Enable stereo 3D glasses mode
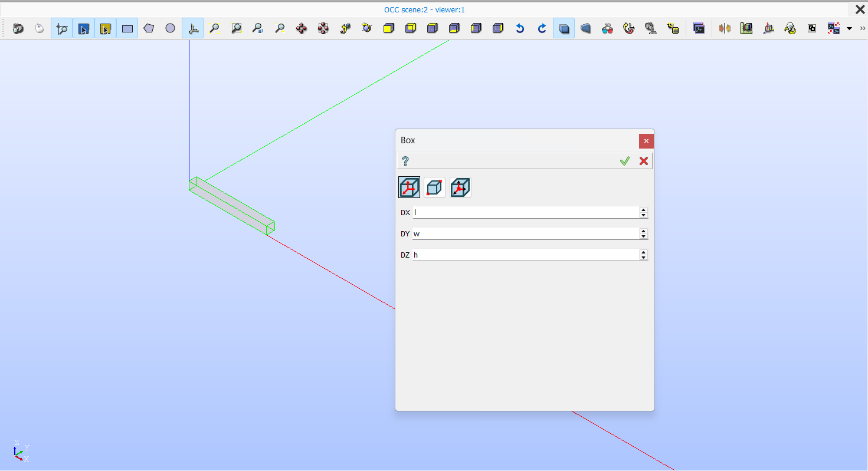The image size is (868, 471). point(607,28)
